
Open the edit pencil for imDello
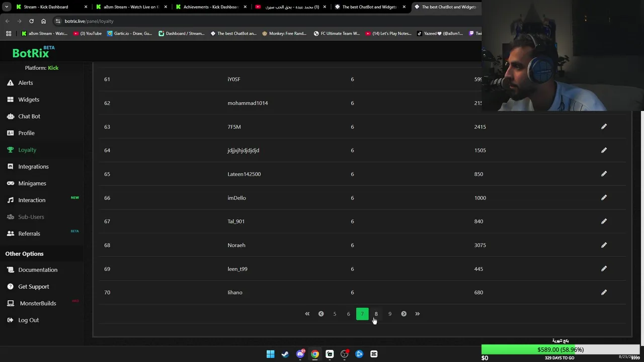[x=604, y=198]
